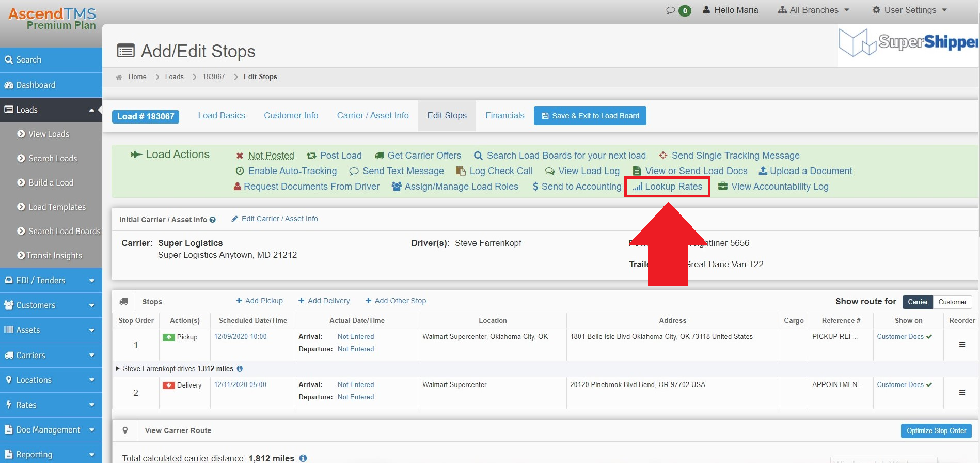Open the Carrier / Asset Info tab

click(x=372, y=116)
